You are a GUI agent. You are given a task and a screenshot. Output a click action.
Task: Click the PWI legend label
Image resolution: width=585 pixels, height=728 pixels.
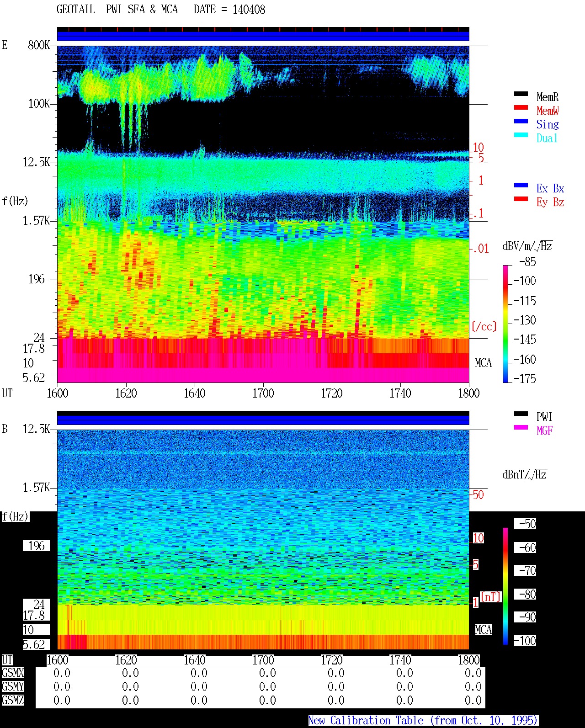544,417
